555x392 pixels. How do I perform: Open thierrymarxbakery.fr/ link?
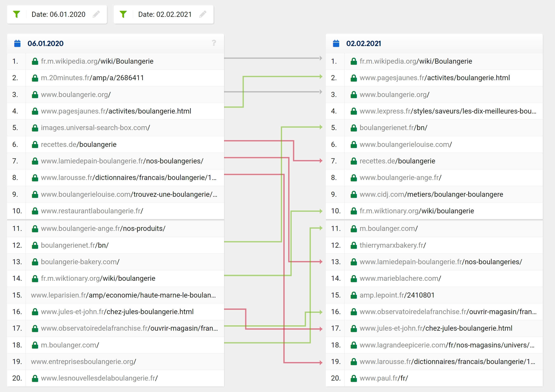pyautogui.click(x=393, y=245)
